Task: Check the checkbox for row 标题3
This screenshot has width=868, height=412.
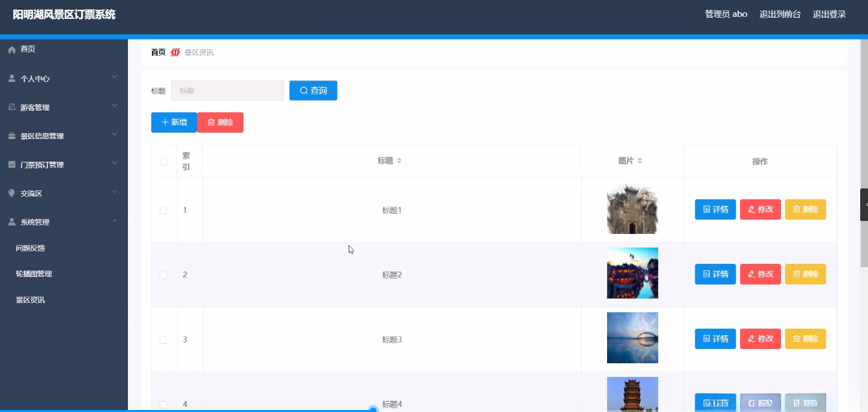Action: point(164,340)
